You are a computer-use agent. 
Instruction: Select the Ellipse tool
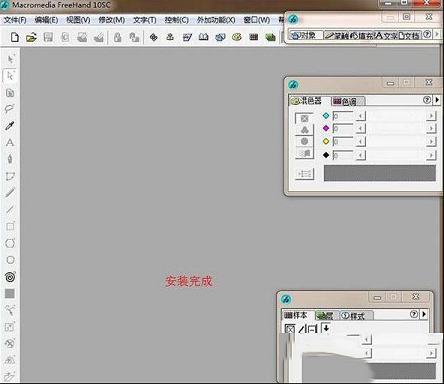pyautogui.click(x=10, y=260)
